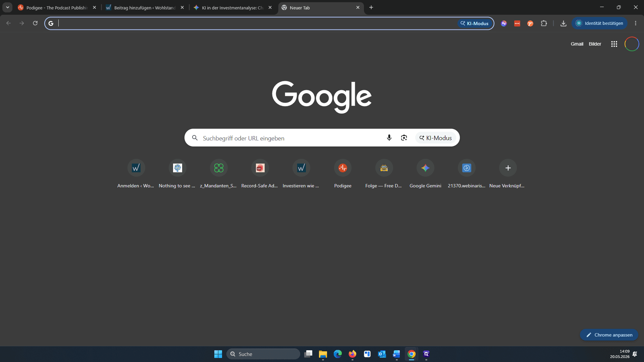Open Chrome three-dot menu
This screenshot has height=362, width=644.
(636, 23)
